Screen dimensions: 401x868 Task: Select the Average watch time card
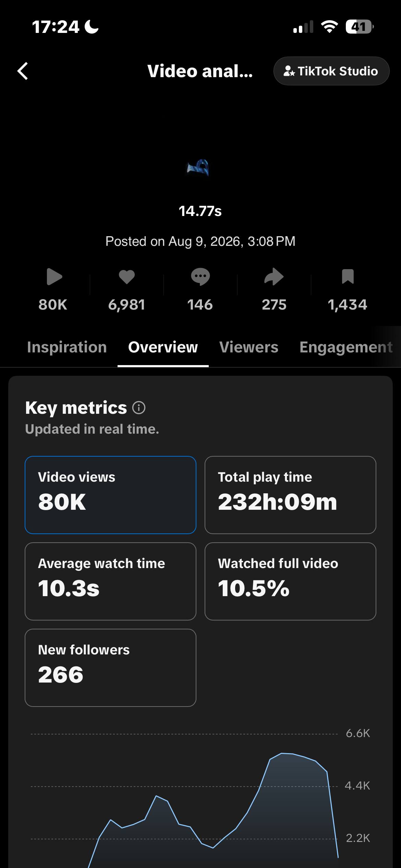point(110,581)
